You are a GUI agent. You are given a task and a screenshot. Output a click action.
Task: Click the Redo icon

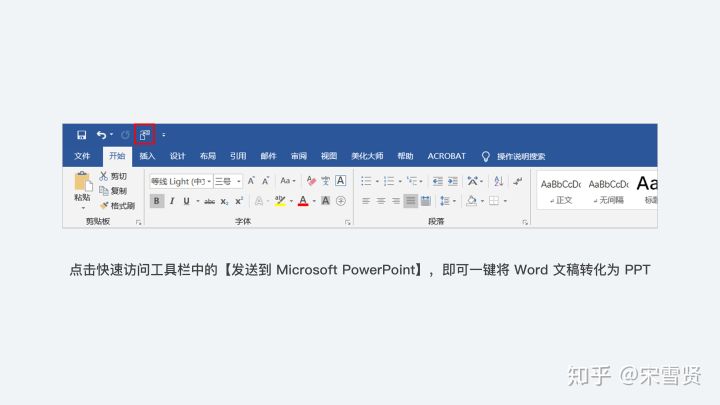[x=125, y=135]
